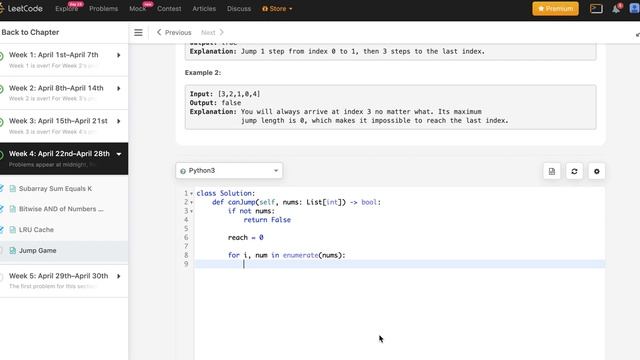The width and height of the screenshot is (640, 360).
Task: Click the Subarray Sum Equals K document icon
Action: click(x=13, y=189)
